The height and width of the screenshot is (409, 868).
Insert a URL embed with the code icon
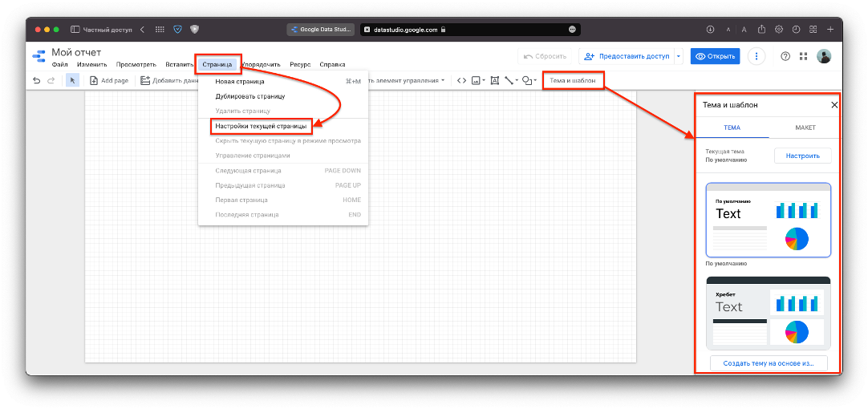[462, 81]
